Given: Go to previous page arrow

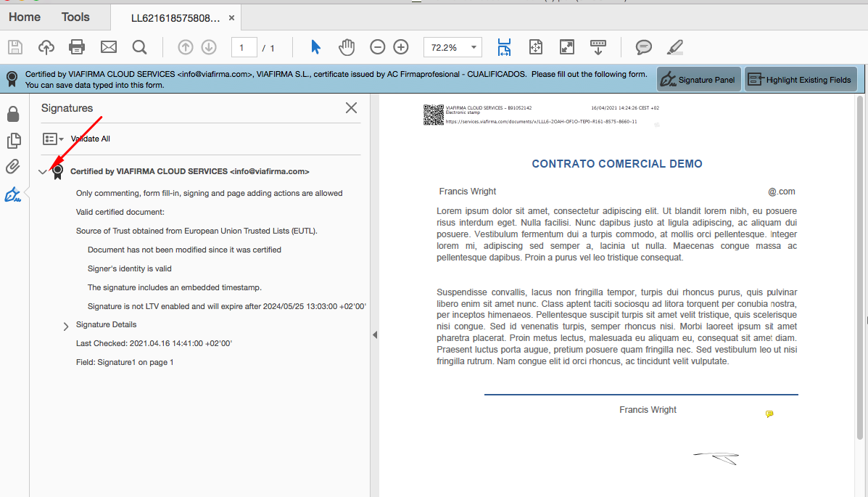Looking at the screenshot, I should pos(186,47).
